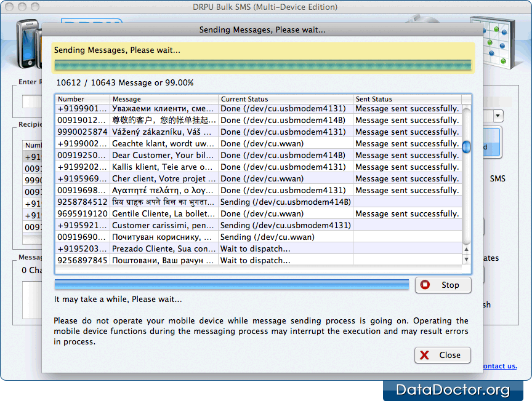Select the 'Уважаеми клиенти' message cell
The image size is (532, 401).
point(164,108)
